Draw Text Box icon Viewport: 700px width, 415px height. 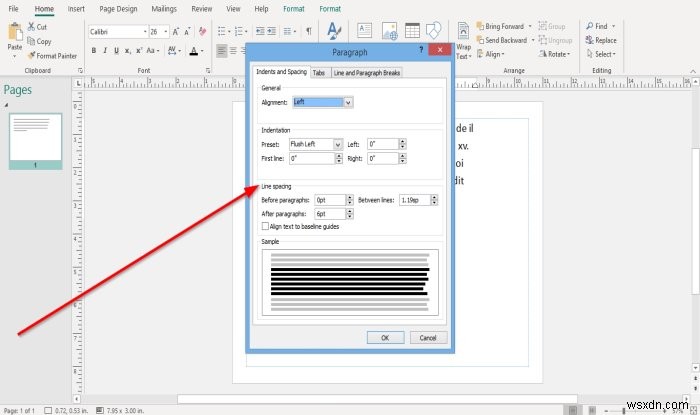[365, 30]
